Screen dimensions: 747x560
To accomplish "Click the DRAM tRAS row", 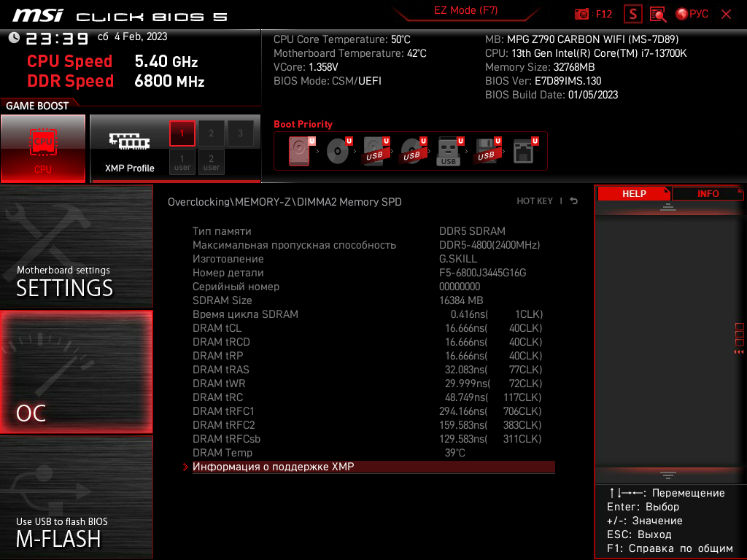I will 368,370.
